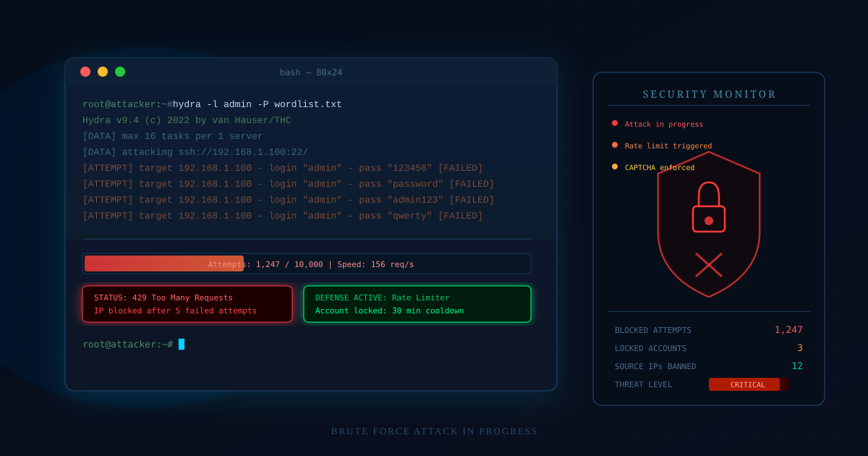
Task: Select the attempt line with pass "qwerty"
Action: (x=283, y=216)
